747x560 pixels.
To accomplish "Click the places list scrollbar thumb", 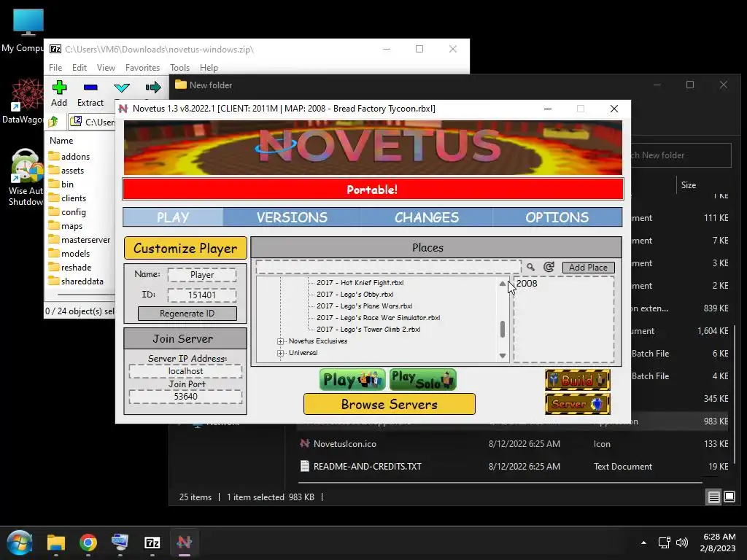I will click(503, 329).
